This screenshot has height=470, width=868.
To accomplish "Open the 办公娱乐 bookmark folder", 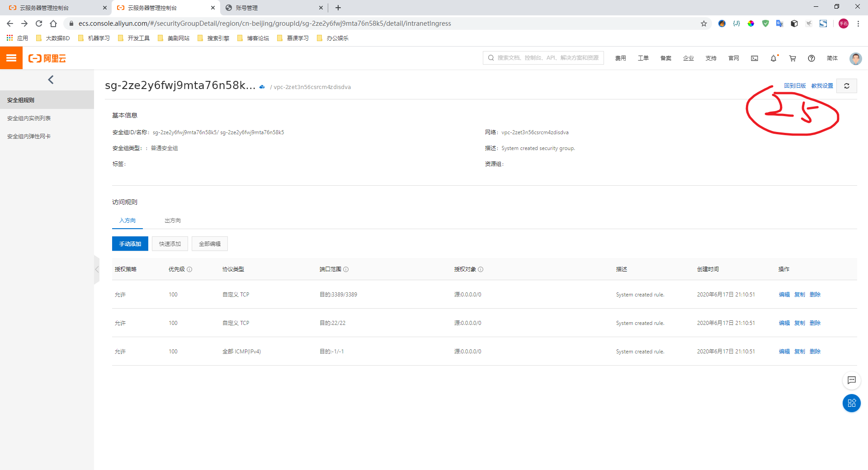I will (333, 38).
